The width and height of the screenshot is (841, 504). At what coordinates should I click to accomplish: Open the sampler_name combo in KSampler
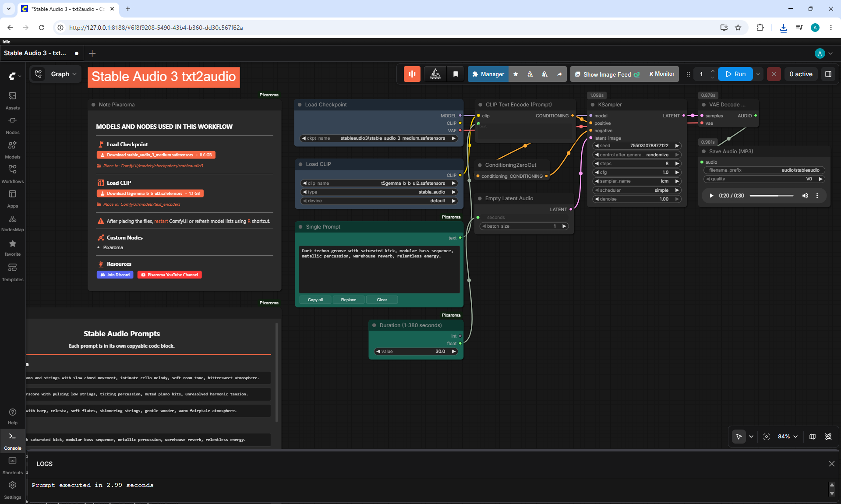pyautogui.click(x=637, y=181)
